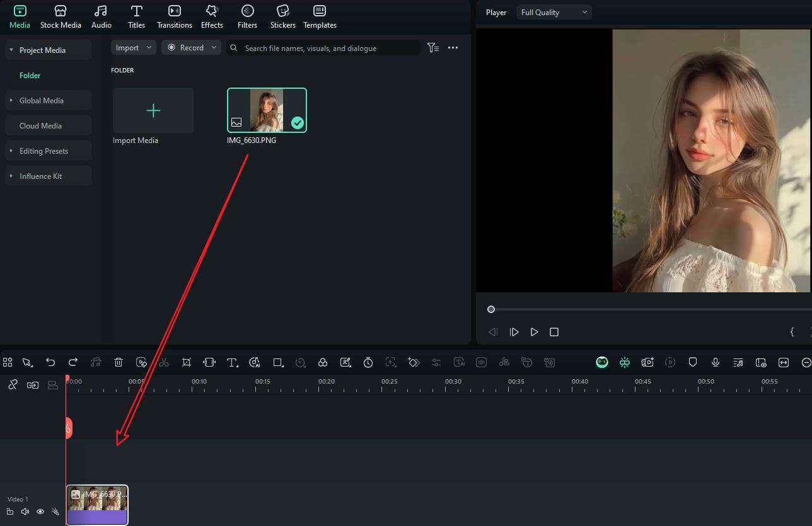The width and height of the screenshot is (812, 526).
Task: Open the Stickers tab
Action: (x=283, y=17)
